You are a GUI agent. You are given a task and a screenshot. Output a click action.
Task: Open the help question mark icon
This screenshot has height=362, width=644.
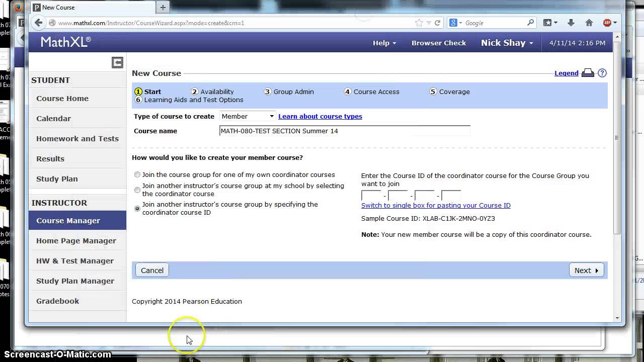602,73
